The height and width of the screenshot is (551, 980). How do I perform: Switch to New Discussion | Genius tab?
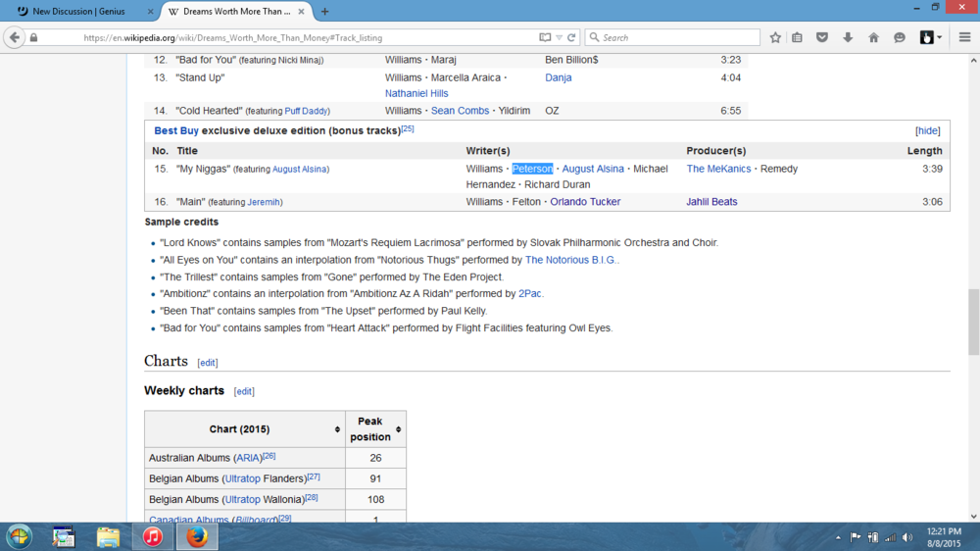[78, 11]
